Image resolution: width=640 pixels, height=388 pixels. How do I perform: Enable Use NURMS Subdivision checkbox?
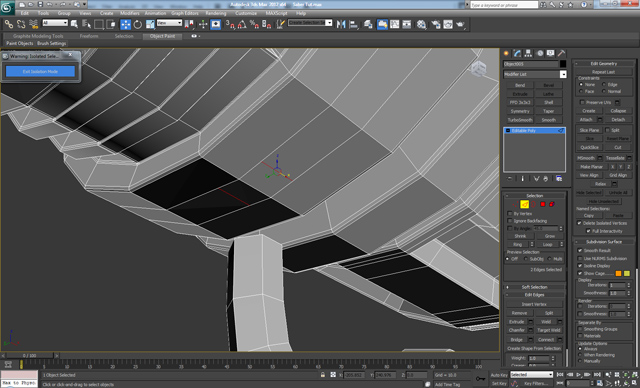580,258
